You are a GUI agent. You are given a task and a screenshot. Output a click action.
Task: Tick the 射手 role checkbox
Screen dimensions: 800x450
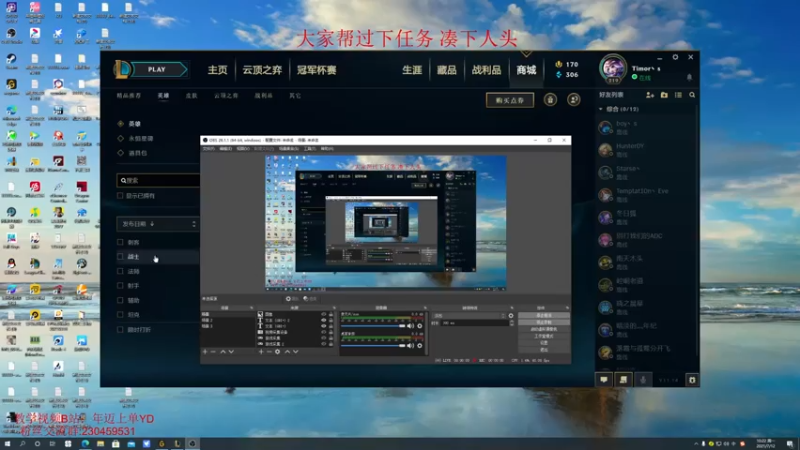tap(120, 286)
